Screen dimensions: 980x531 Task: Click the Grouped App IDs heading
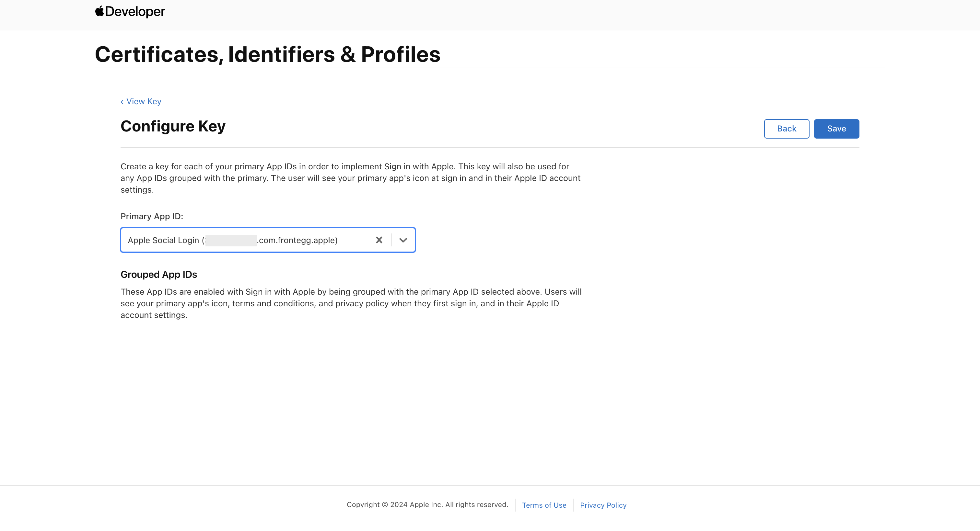click(159, 275)
